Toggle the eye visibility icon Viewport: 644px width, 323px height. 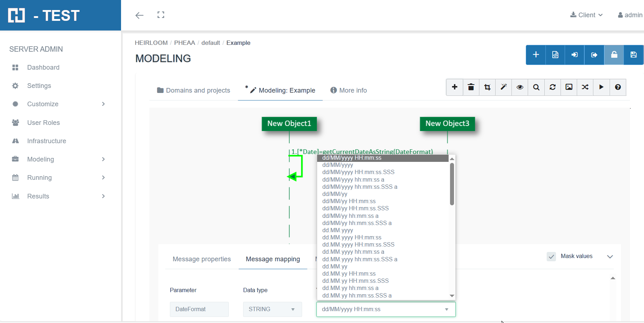point(520,87)
